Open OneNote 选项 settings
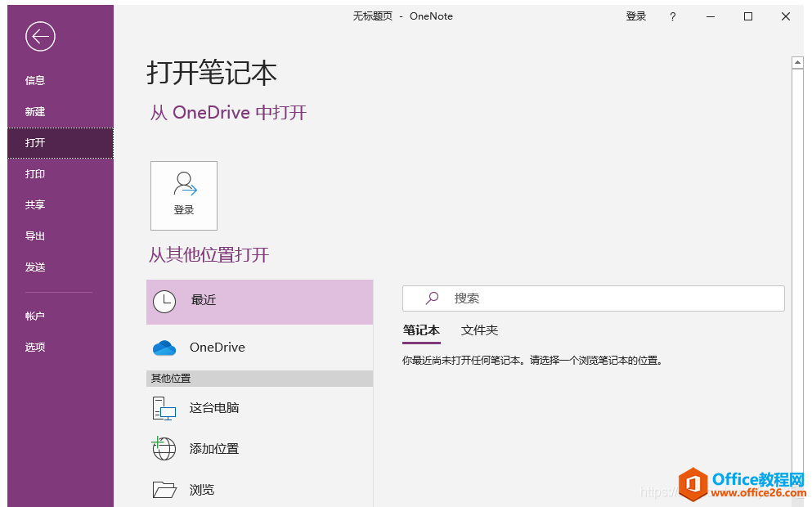 (x=34, y=346)
